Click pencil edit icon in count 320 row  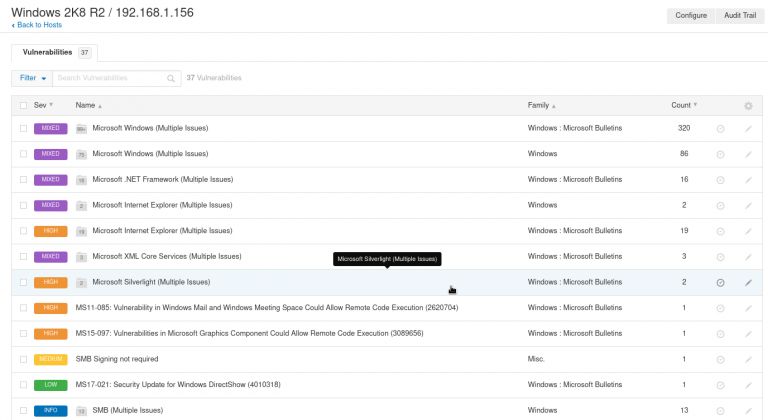[748, 128]
